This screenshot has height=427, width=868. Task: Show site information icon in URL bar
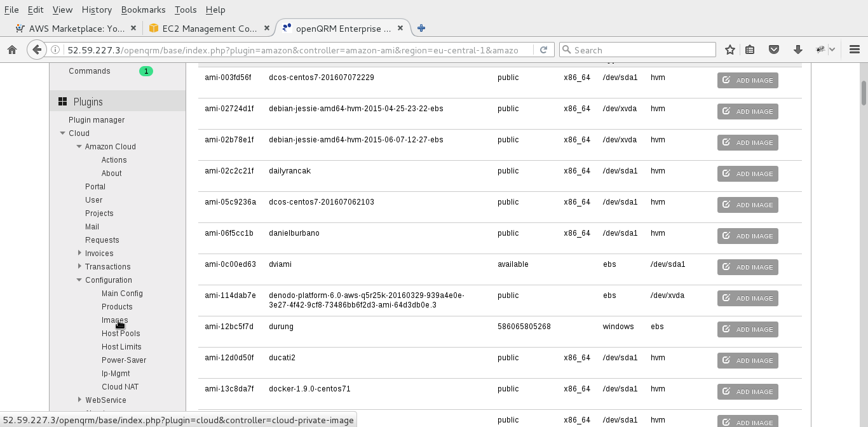coord(56,50)
